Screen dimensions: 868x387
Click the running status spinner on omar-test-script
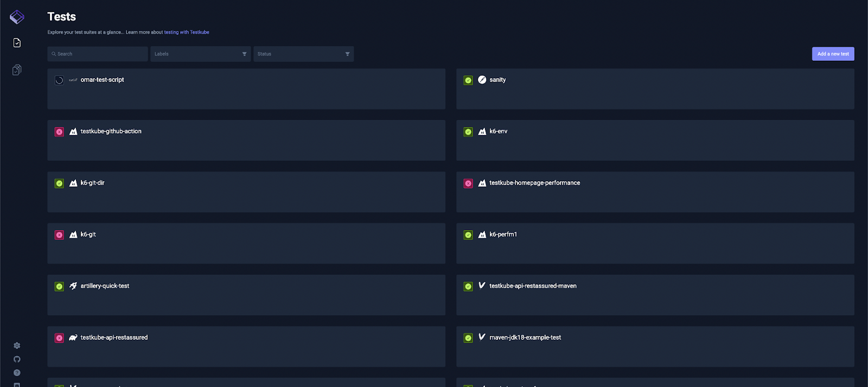point(59,80)
